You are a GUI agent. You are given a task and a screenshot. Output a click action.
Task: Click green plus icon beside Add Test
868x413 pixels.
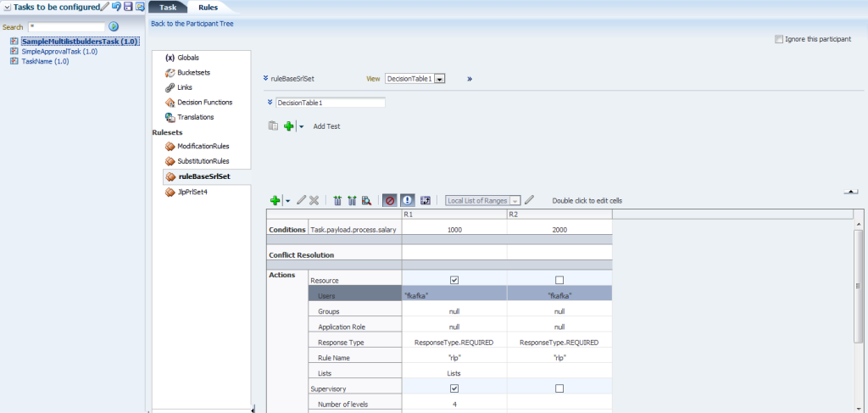[288, 126]
